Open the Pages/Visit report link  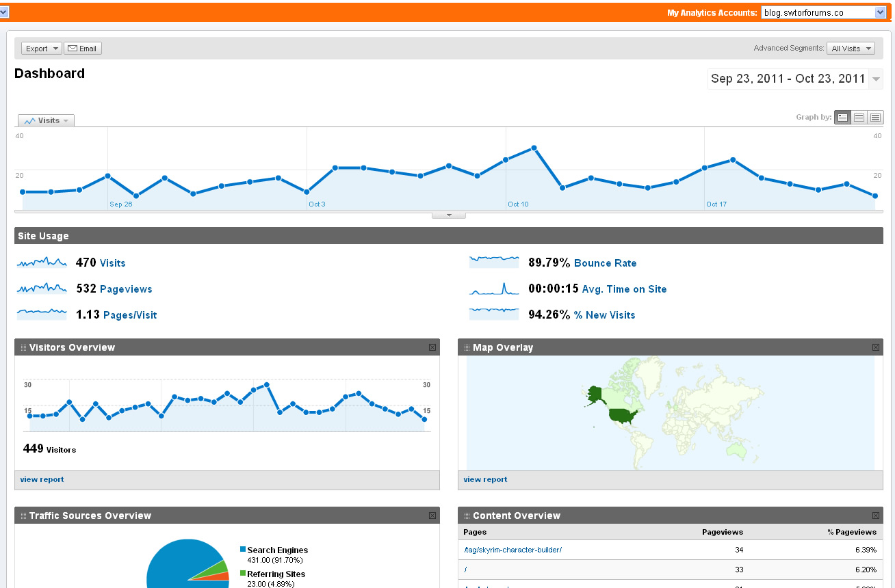pyautogui.click(x=130, y=315)
